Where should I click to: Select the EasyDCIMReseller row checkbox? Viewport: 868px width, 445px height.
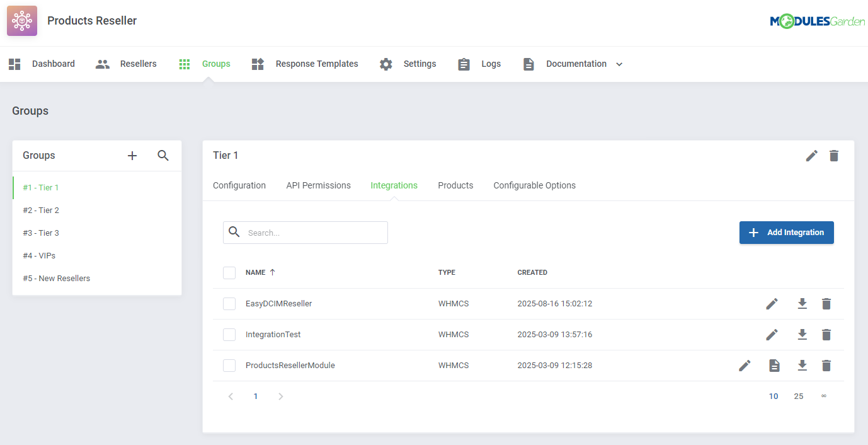pos(229,303)
